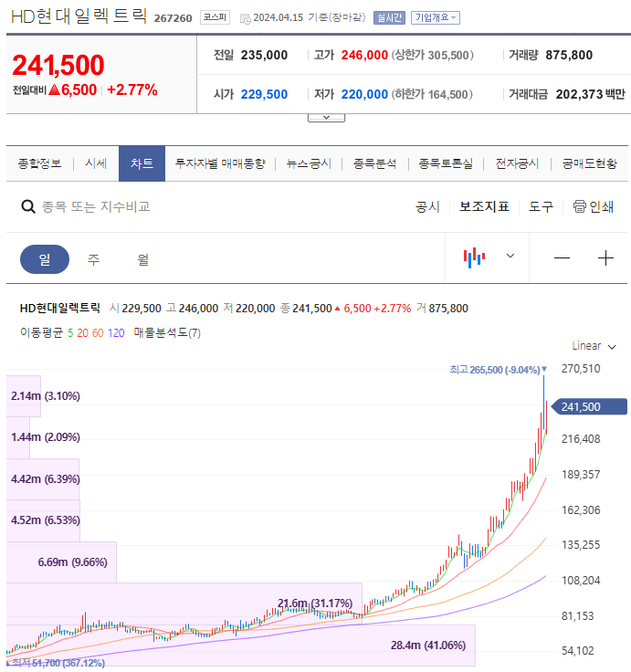The image size is (631, 672).
Task: Zoom in chart with plus icon
Action: (x=605, y=258)
